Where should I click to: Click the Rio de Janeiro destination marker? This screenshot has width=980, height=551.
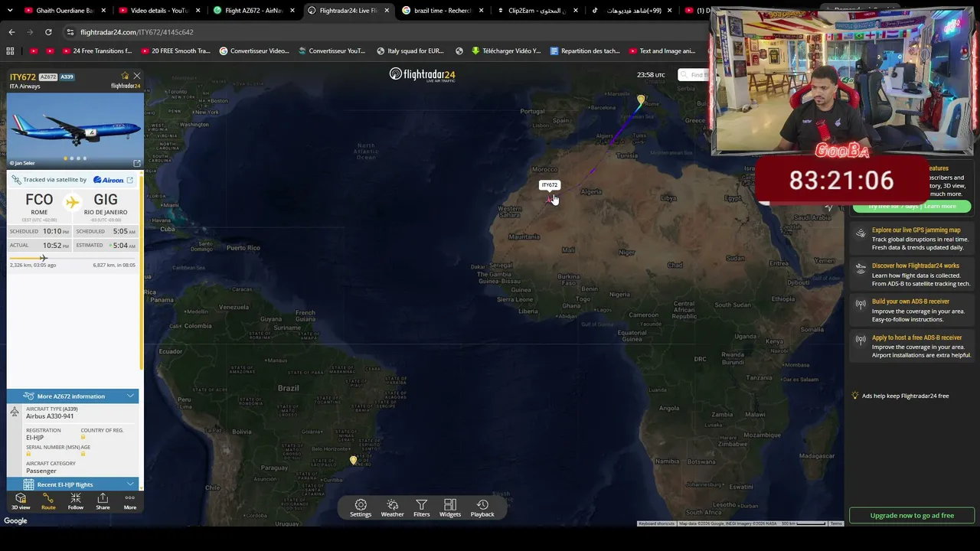point(353,460)
